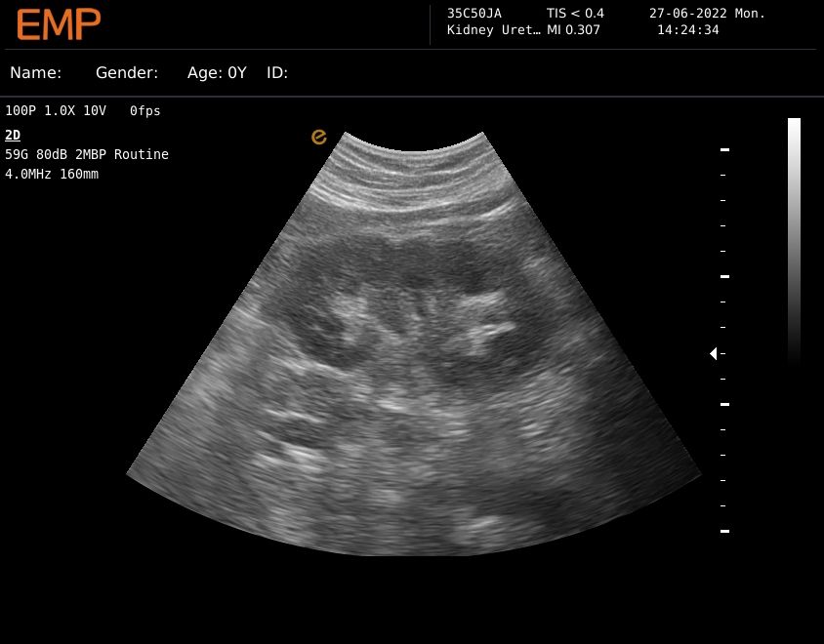Click the MI 0.307 value
Viewport: 824px width, 644px height.
click(x=574, y=30)
